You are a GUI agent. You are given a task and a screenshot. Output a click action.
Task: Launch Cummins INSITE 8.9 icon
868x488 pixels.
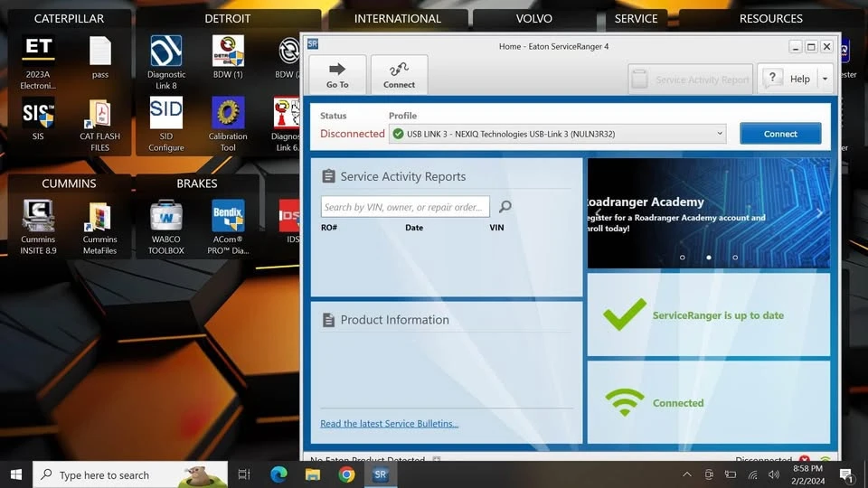click(x=38, y=228)
